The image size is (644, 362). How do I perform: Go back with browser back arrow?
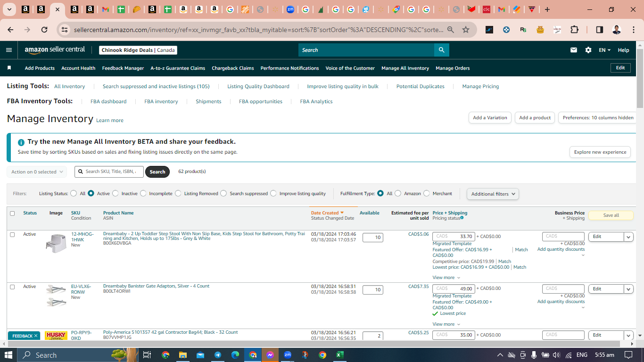[10, 30]
